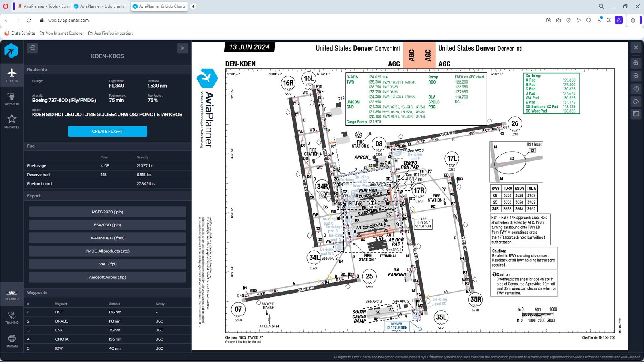This screenshot has width=644, height=362.
Task: Click the Fuel section header
Action: 107,146
